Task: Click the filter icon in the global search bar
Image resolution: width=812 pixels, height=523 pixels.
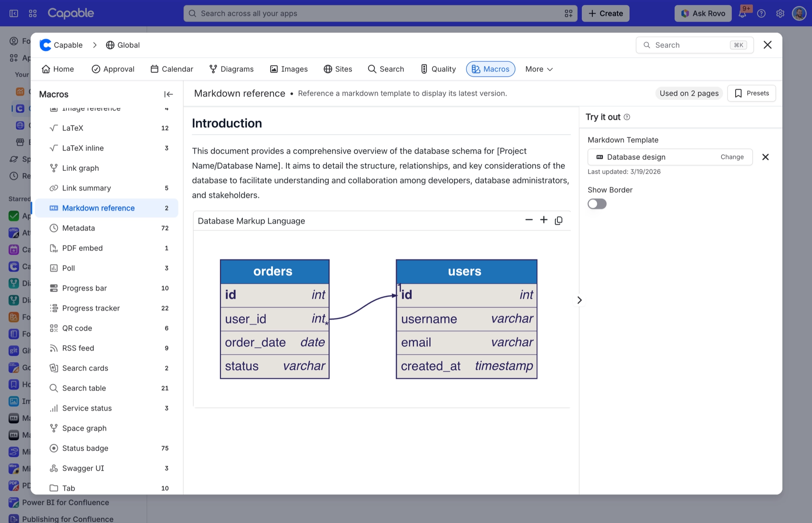Action: point(568,13)
